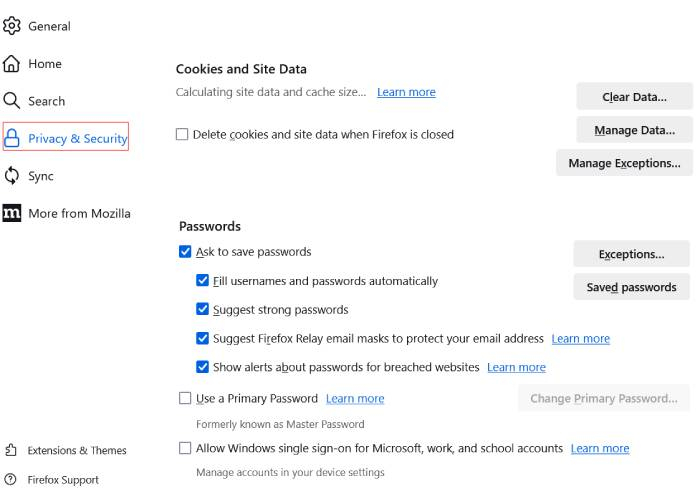Open Learn more link for Firefox Relay
Viewport: 700px width, 491px height.
[x=580, y=339]
